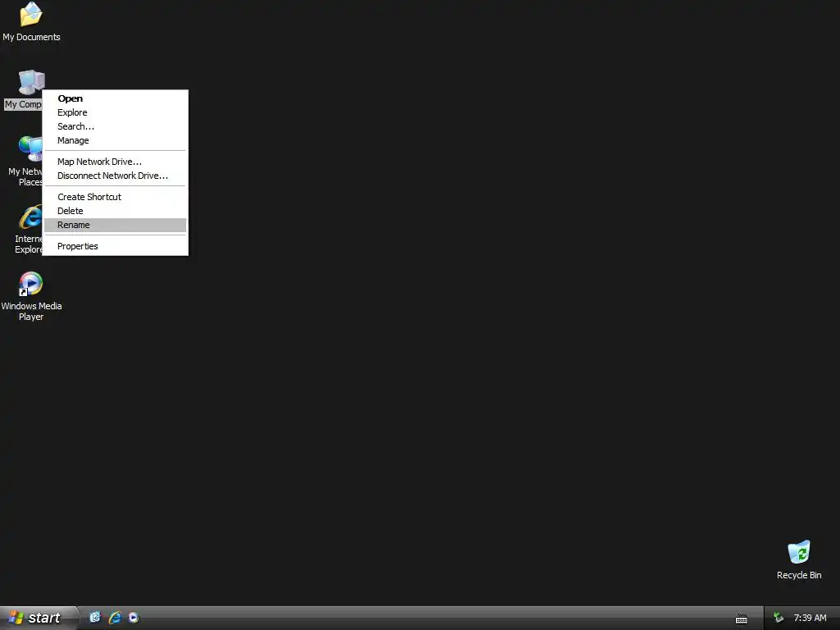Open Properties from the context menu
Viewport: 840px width, 630px height.
click(115, 246)
